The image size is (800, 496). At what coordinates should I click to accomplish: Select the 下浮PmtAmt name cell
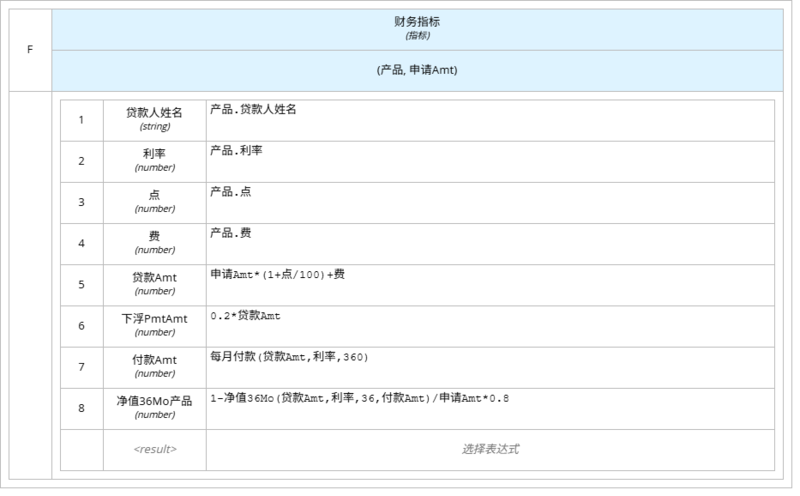154,325
